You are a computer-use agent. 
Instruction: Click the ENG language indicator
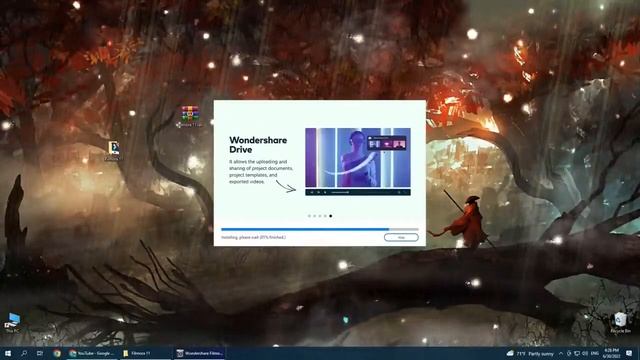pos(595,353)
